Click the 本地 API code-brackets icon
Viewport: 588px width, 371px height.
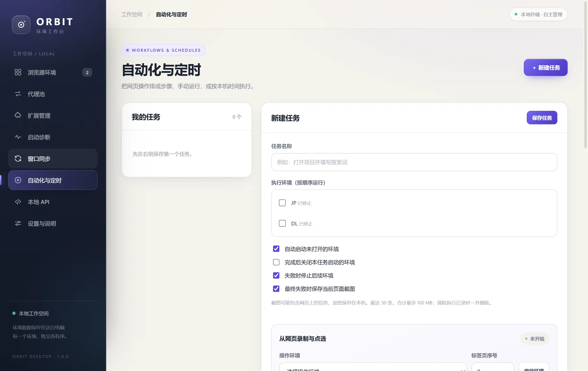coord(18,202)
